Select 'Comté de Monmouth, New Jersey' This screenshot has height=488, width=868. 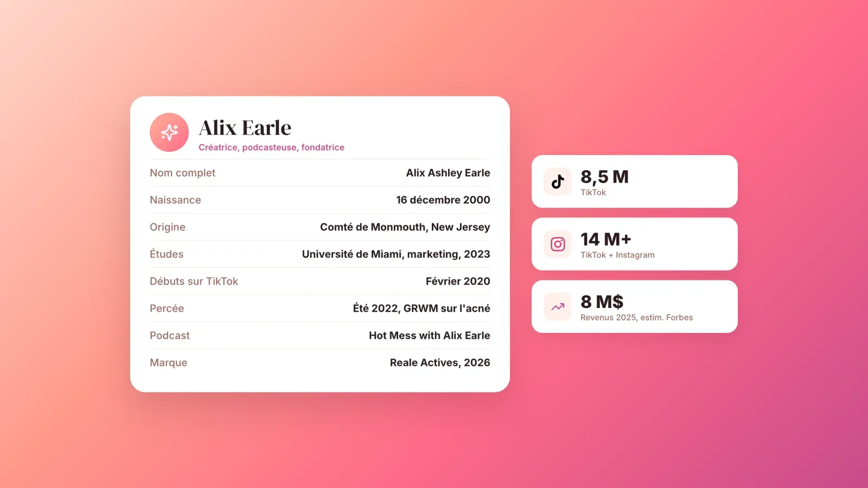click(405, 227)
